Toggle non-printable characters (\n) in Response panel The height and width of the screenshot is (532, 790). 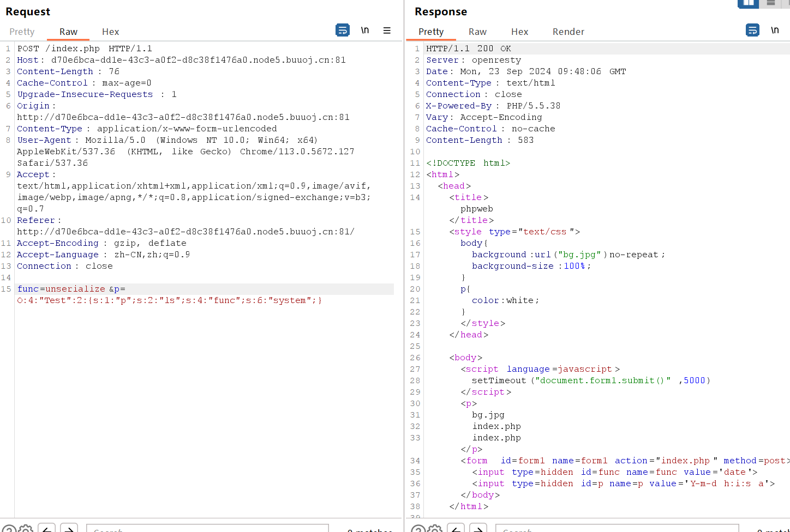775,31
